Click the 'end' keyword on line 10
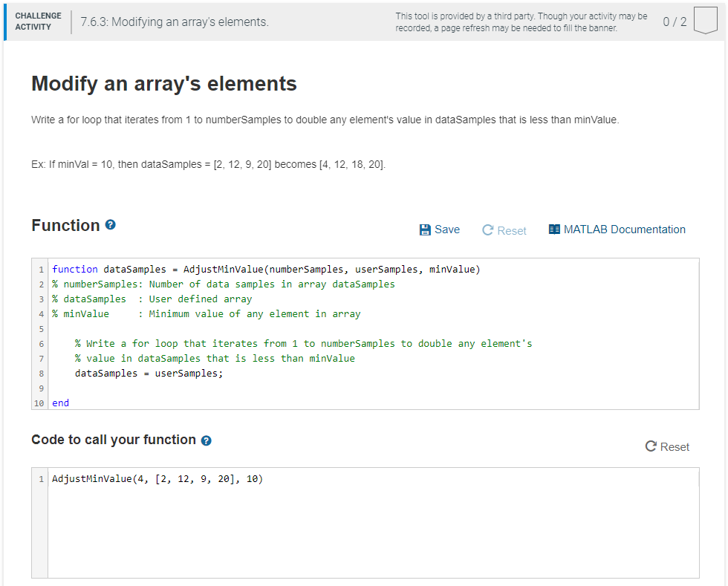The height and width of the screenshot is (586, 728). [x=60, y=403]
